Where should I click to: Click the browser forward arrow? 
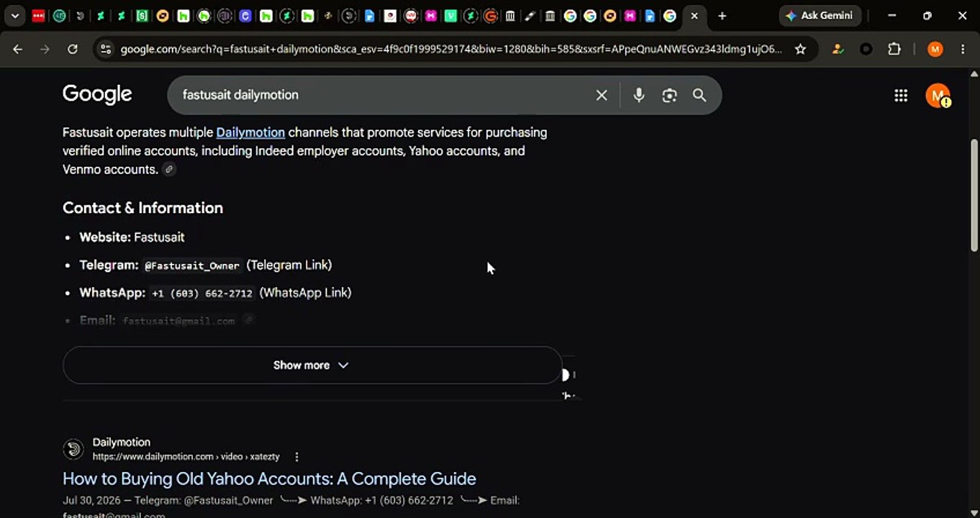(x=45, y=49)
